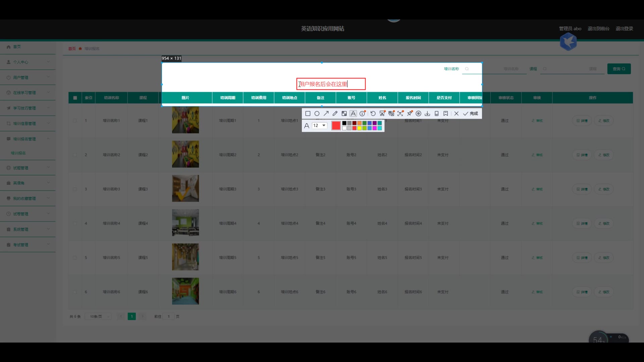The height and width of the screenshot is (362, 644).
Task: Collapse 培训报名管理 sidebar menu
Action: pos(28,139)
